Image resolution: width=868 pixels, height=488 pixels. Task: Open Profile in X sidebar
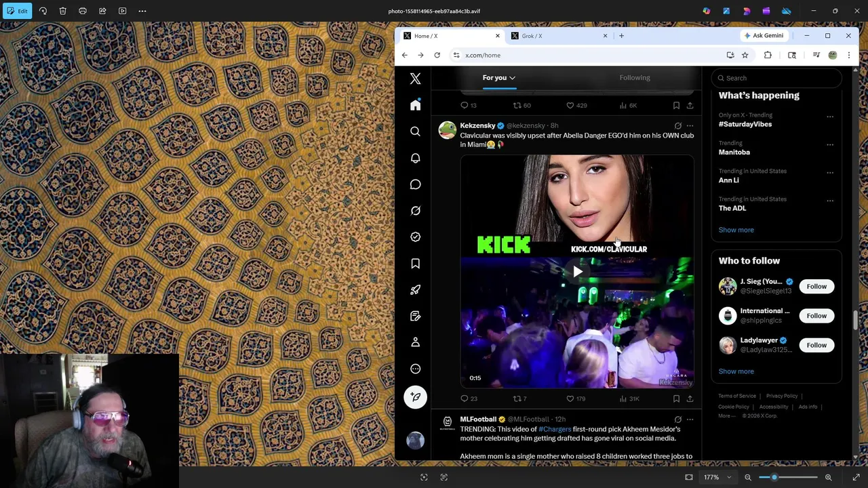[416, 342]
